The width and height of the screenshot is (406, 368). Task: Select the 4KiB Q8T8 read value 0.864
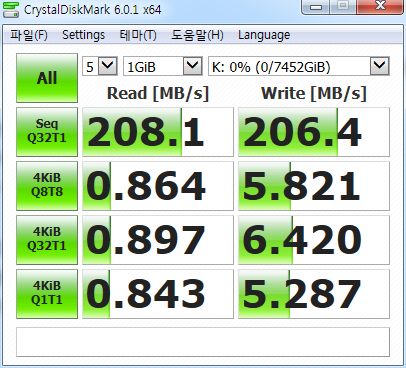[x=158, y=186]
